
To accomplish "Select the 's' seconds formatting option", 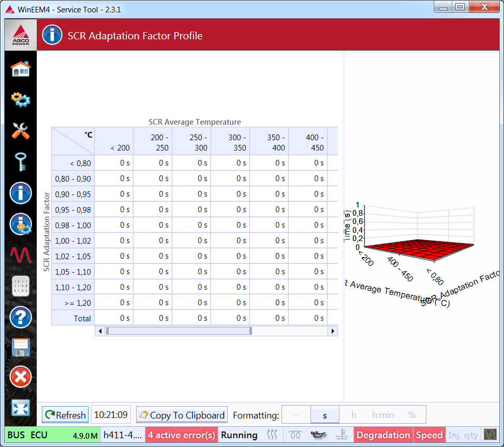I will click(325, 415).
